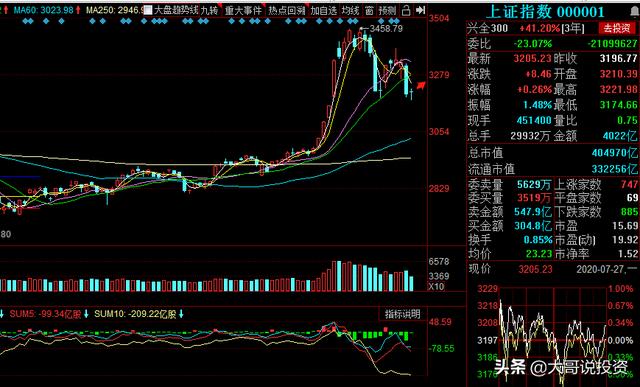Click the 去投资 button
This screenshot has width=640, height=387.
tap(617, 28)
